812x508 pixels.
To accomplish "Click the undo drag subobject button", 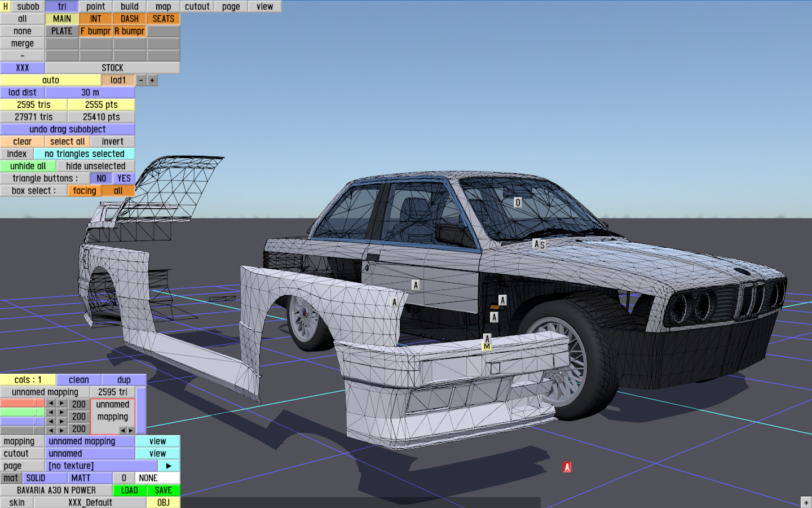I will click(68, 129).
